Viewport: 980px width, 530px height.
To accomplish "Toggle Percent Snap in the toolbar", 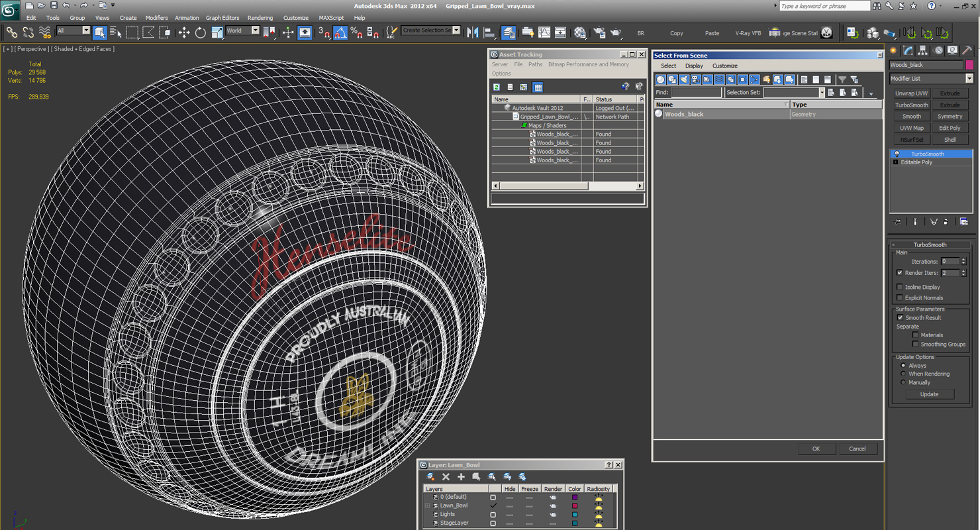I will point(356,32).
